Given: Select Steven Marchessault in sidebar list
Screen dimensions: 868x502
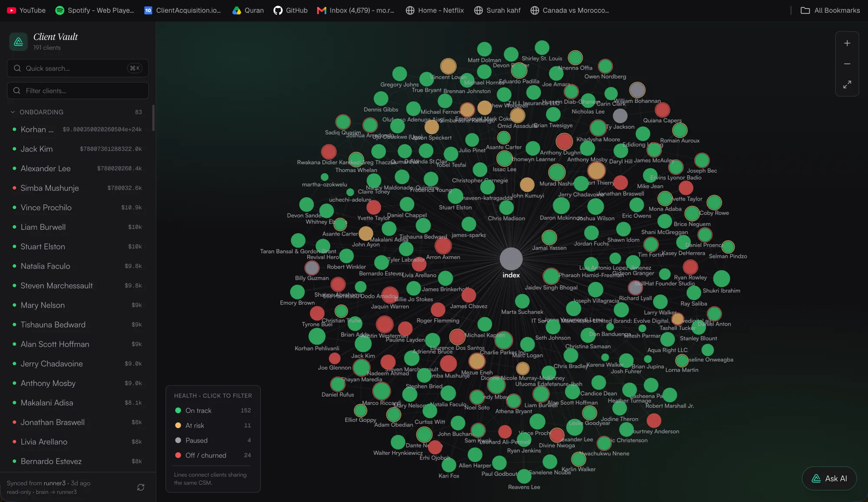Looking at the screenshot, I should point(78,285).
